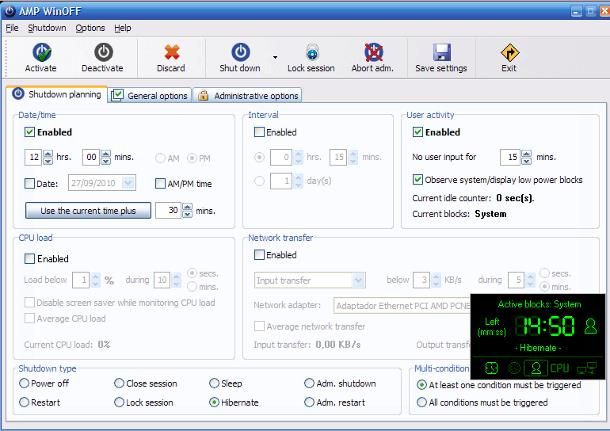Click the Lock session icon
The width and height of the screenshot is (610, 431).
point(312,52)
